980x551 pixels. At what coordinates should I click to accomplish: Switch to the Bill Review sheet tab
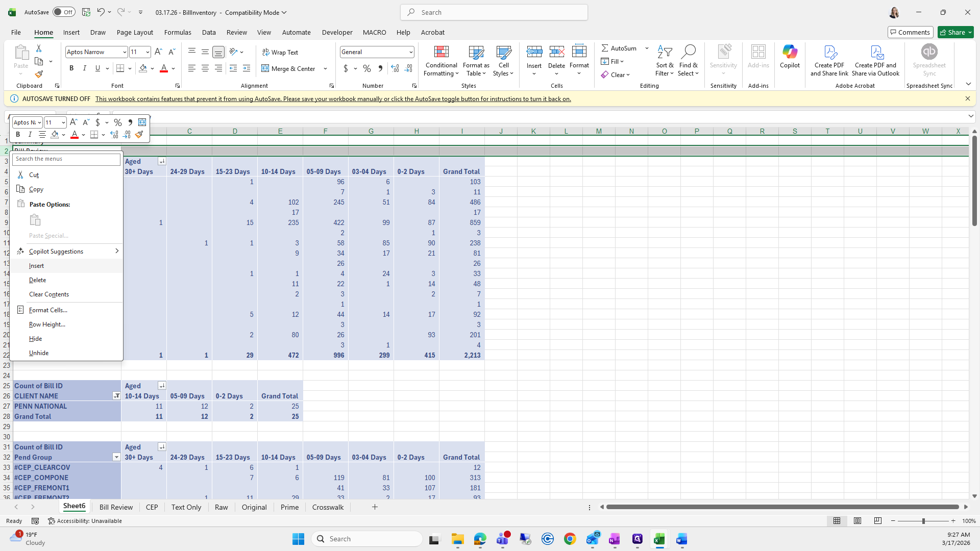[116, 507]
